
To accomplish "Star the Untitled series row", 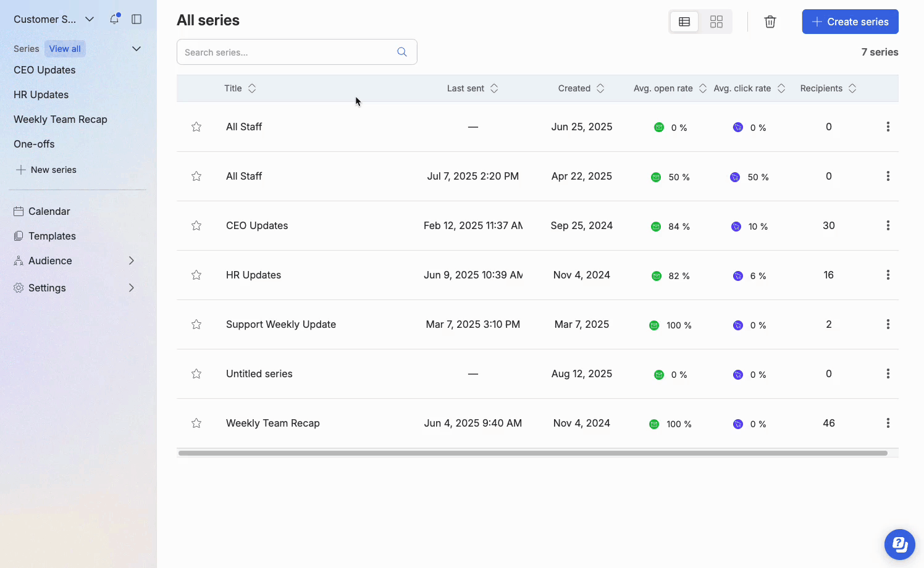I will 196,374.
